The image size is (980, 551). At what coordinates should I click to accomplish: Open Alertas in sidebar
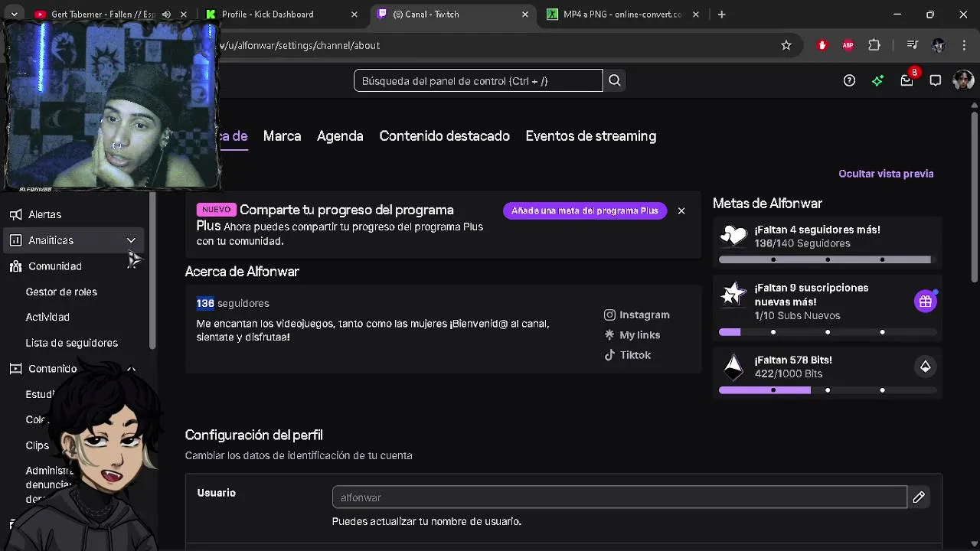coord(44,214)
